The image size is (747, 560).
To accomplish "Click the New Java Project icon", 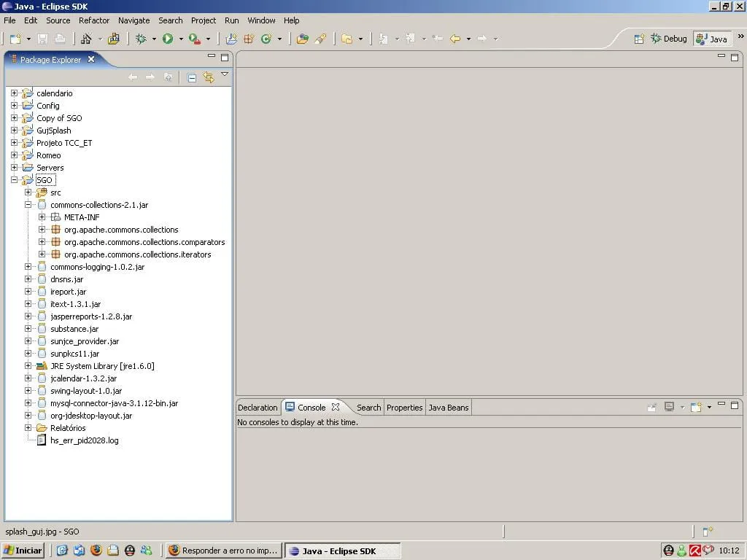I will point(231,39).
